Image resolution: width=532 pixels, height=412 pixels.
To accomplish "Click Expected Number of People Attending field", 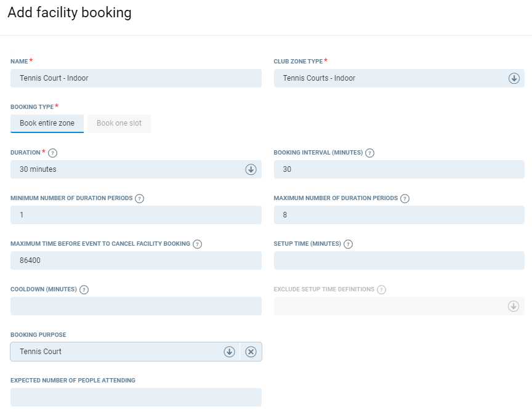I will pyautogui.click(x=135, y=397).
